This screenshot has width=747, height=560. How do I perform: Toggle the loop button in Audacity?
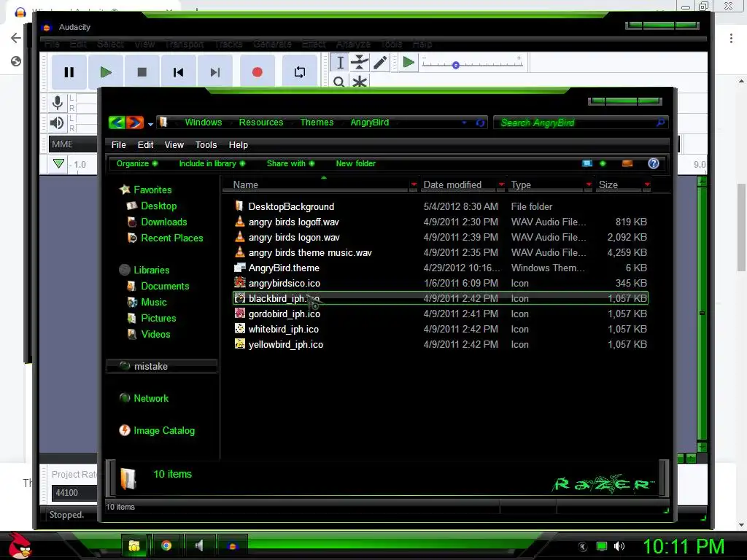click(300, 72)
